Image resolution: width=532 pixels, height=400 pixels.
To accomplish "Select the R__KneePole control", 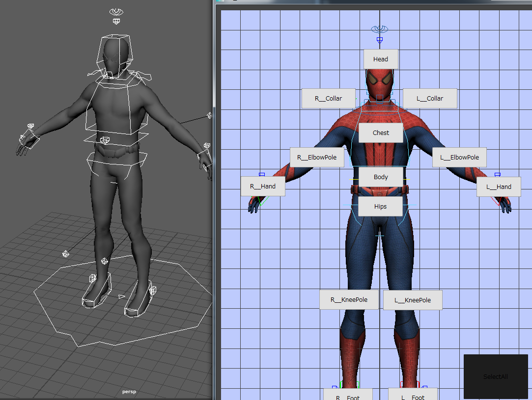I will pyautogui.click(x=349, y=300).
